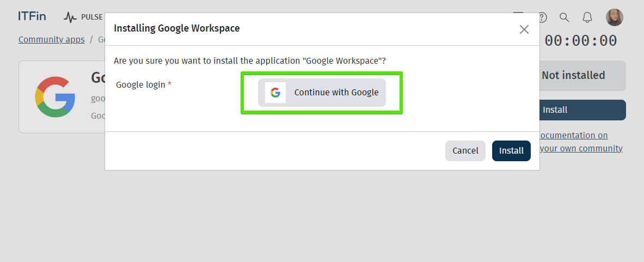The image size is (644, 262).
Task: Open the help question-mark icon
Action: (x=543, y=17)
